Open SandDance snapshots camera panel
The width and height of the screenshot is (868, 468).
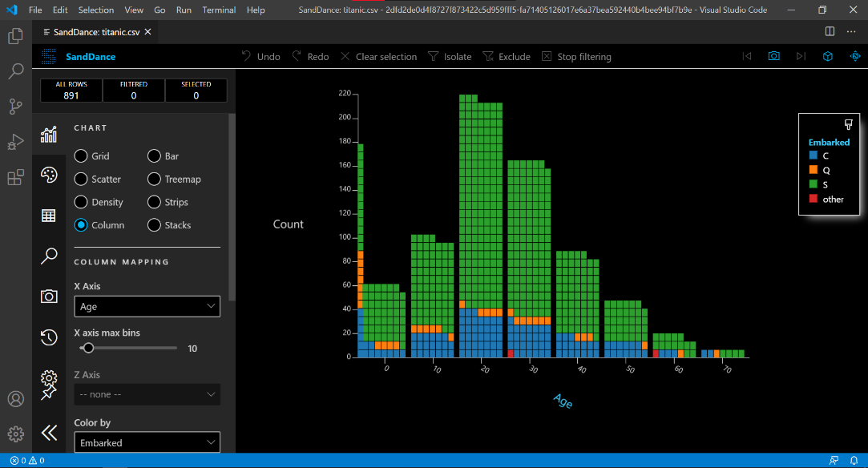[49, 296]
